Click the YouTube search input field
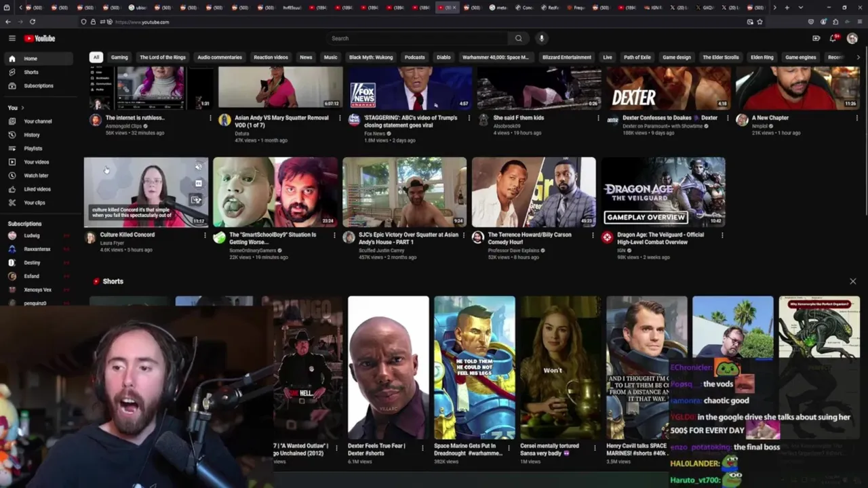 [417, 39]
